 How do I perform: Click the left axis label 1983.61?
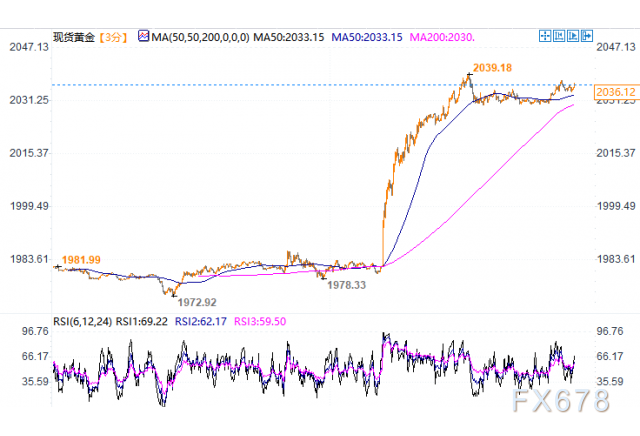29,259
